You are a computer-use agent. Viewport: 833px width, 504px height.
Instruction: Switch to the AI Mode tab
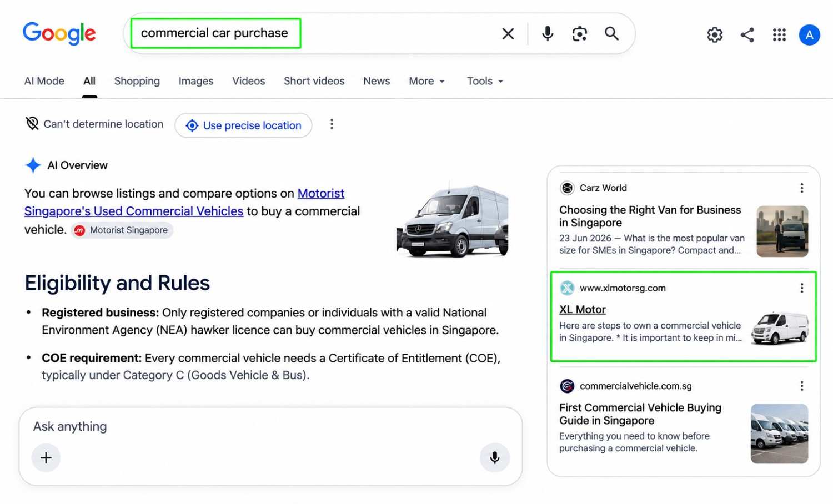(x=44, y=81)
